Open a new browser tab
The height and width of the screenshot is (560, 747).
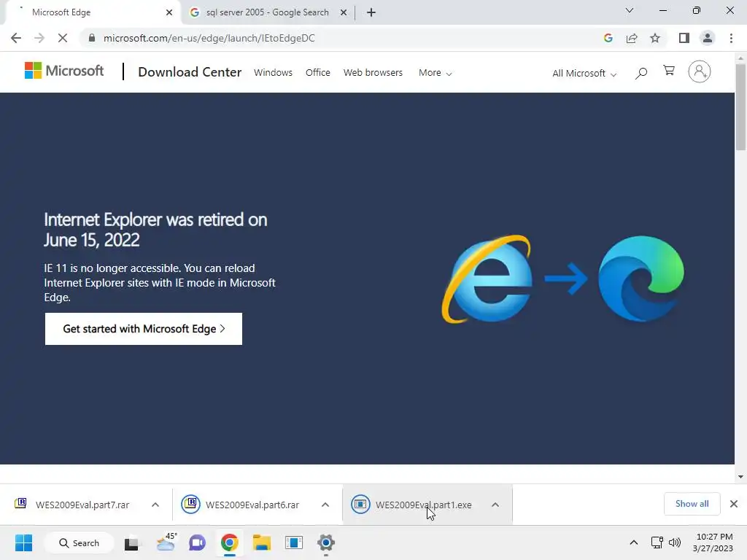(x=371, y=12)
